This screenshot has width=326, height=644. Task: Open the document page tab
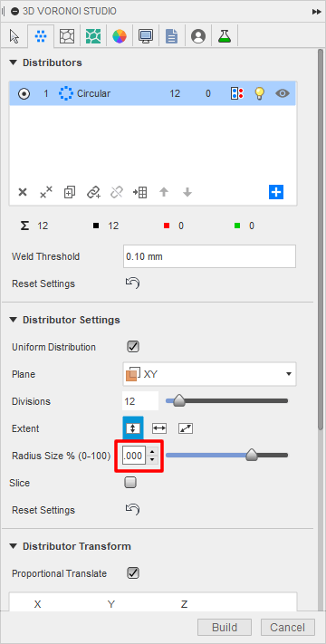click(172, 36)
